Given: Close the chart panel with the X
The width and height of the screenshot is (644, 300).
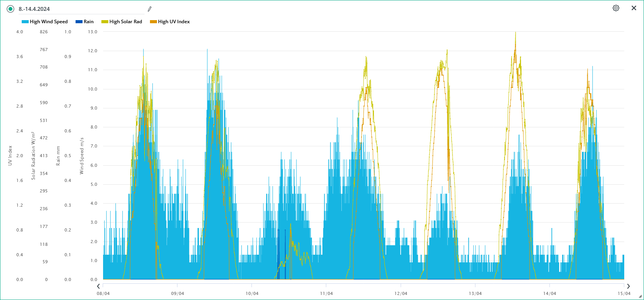Looking at the screenshot, I should pyautogui.click(x=634, y=8).
